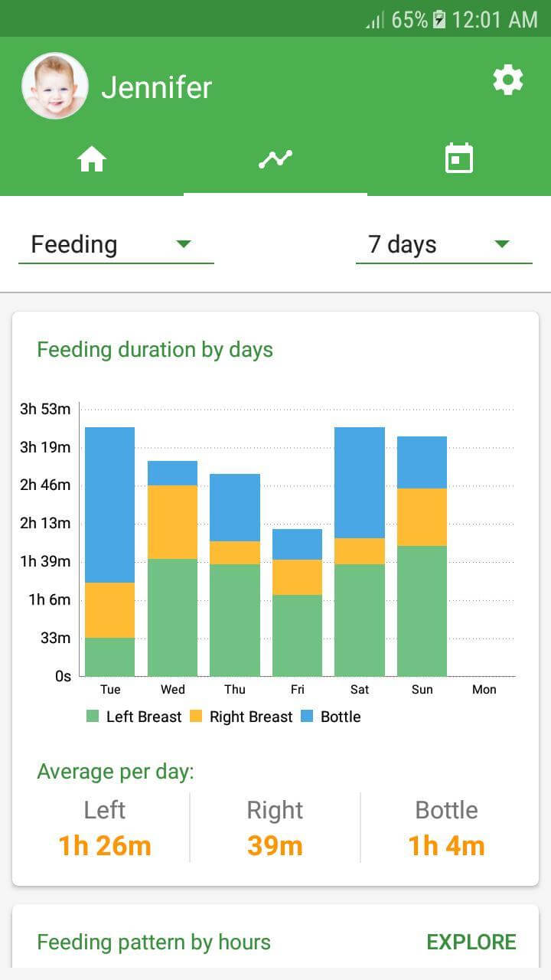551x980 pixels.
Task: Click the arrow beside 7 days
Action: click(502, 244)
